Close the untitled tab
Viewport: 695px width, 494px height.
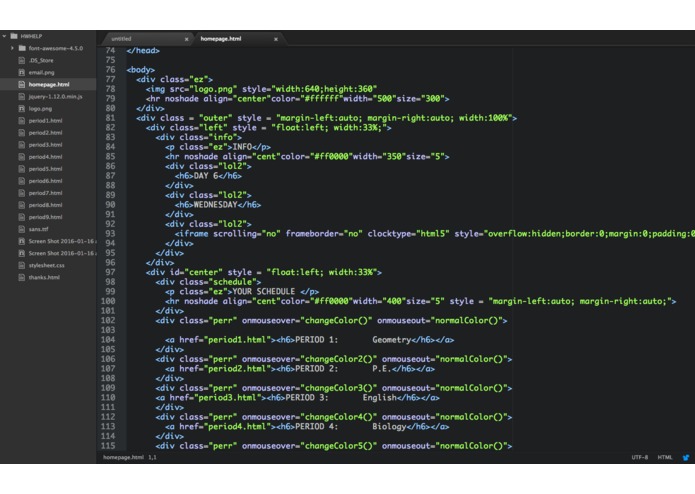click(x=186, y=39)
